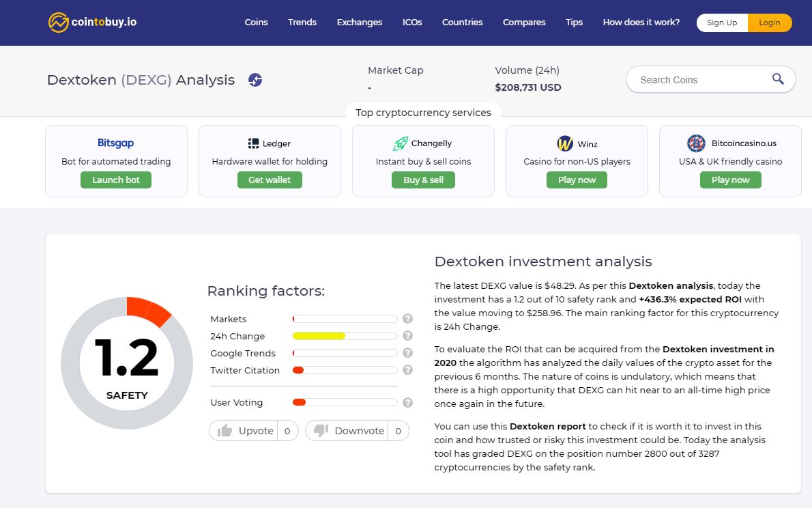Open the How does it work page

[x=641, y=23]
